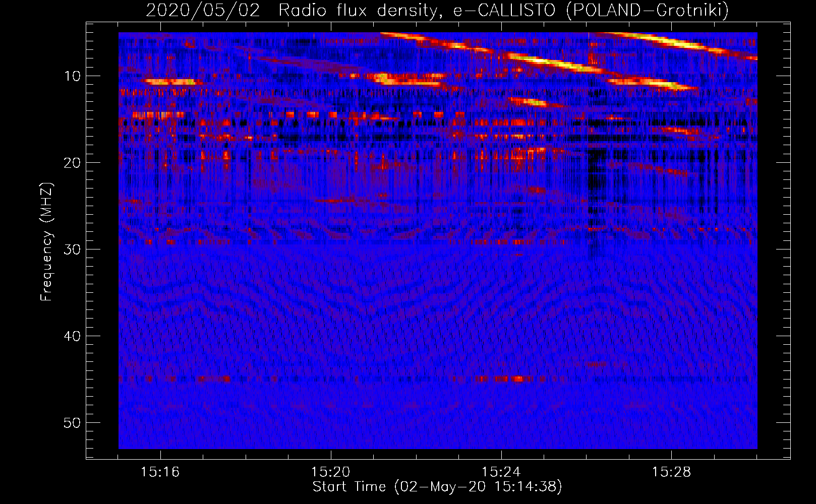Click the '(POLAND-Grotniki)' station label
Image resolution: width=816 pixels, height=504 pixels.
648,10
